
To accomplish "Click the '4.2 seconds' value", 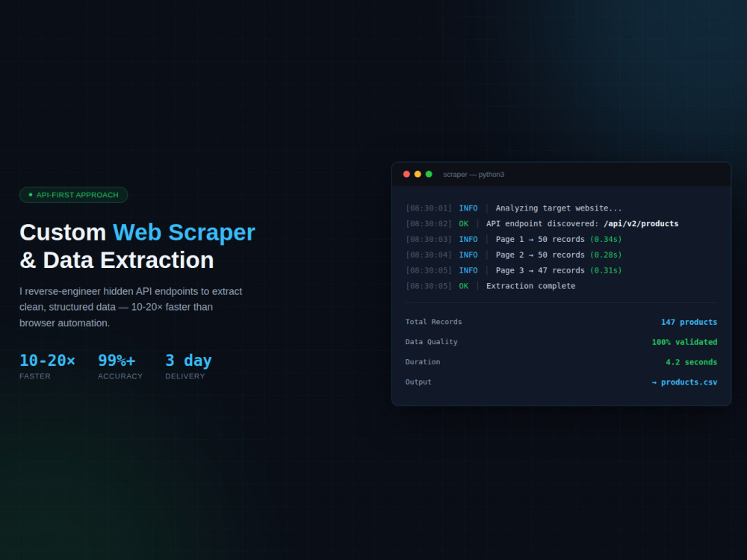I will 691,362.
